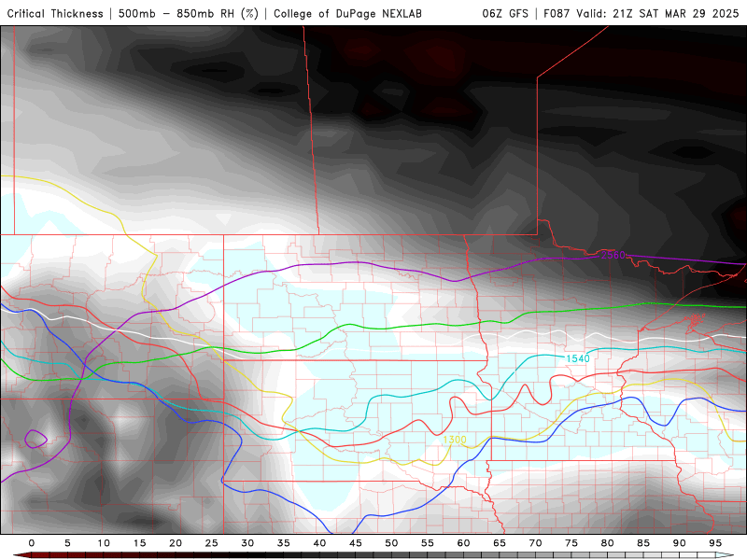Image resolution: width=747 pixels, height=560 pixels.
Task: Click the "25" color scale label
Action: (212, 543)
